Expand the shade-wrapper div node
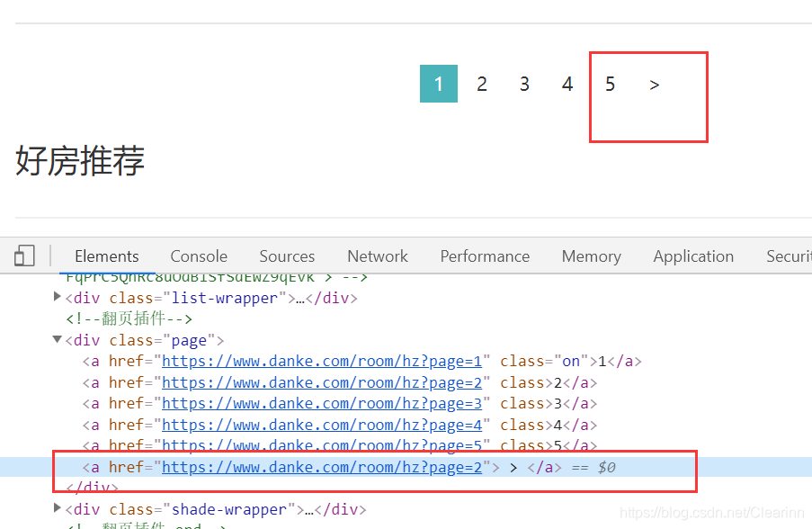Image resolution: width=812 pixels, height=529 pixels. click(x=57, y=508)
